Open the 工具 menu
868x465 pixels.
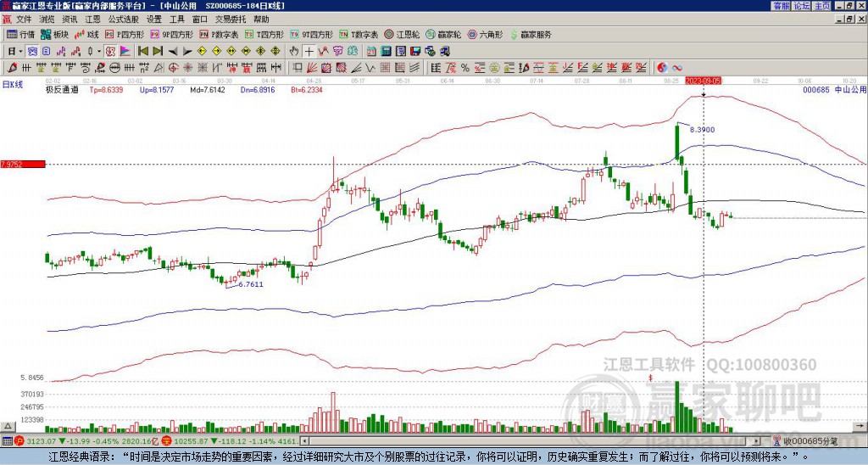click(176, 20)
